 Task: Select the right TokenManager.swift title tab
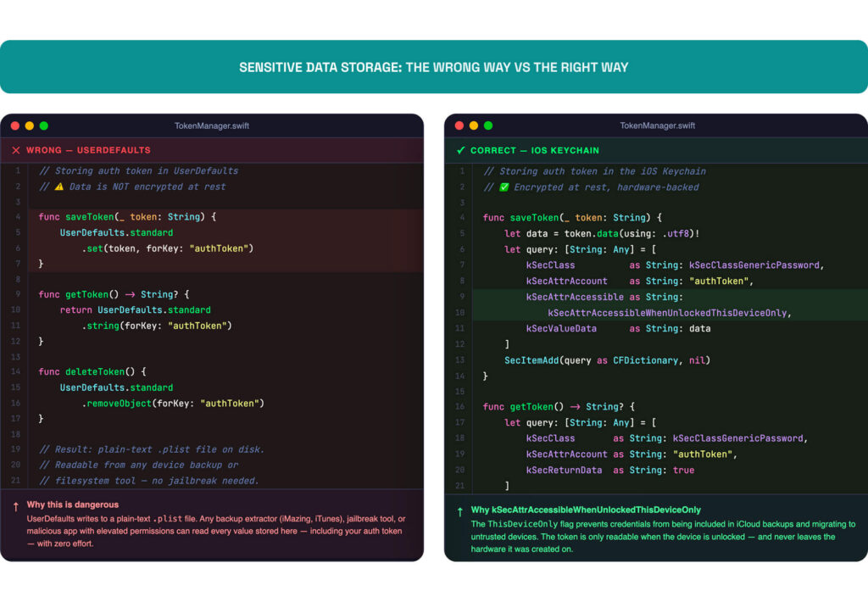[x=658, y=125]
